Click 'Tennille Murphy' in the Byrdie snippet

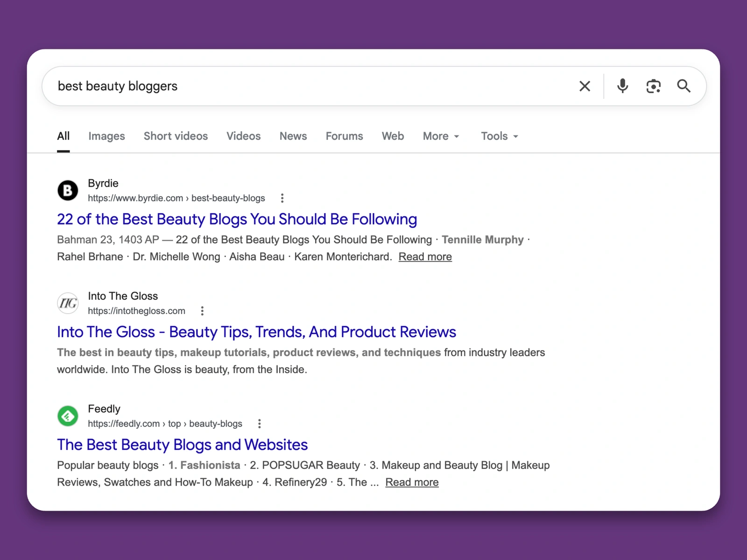tap(483, 240)
